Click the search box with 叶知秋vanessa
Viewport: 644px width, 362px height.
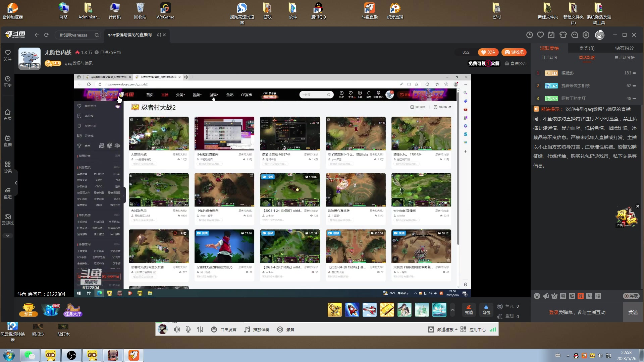[78, 35]
